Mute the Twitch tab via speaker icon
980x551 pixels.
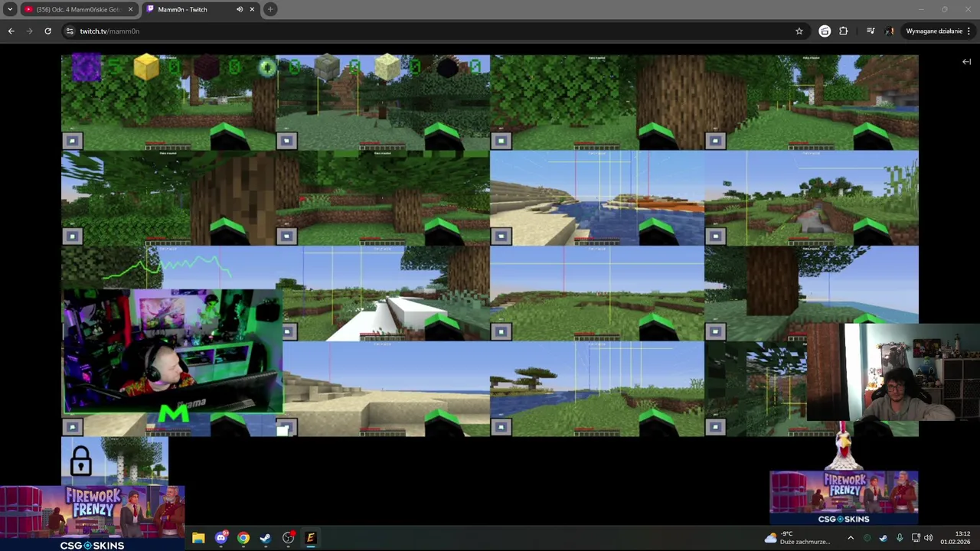[x=240, y=9]
